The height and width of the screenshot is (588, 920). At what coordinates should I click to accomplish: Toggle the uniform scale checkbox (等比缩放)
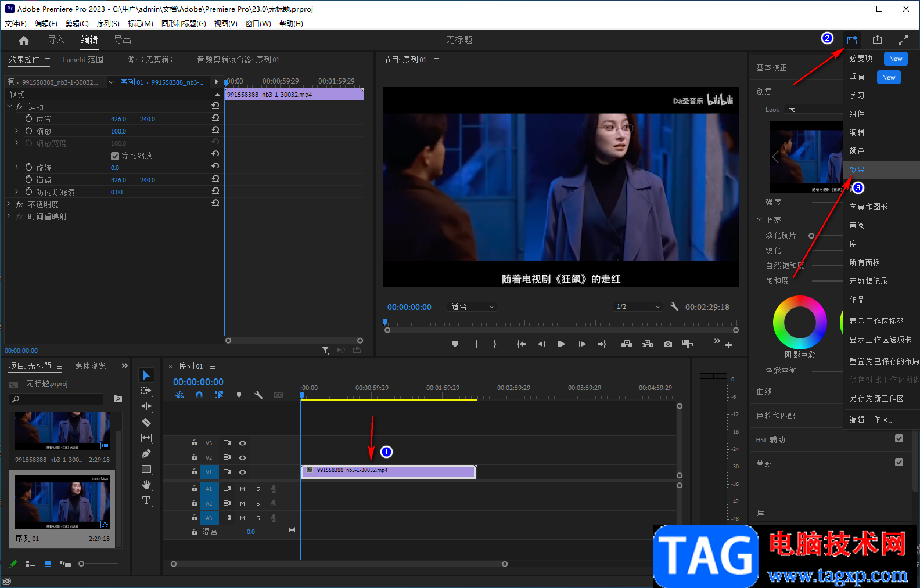click(115, 156)
